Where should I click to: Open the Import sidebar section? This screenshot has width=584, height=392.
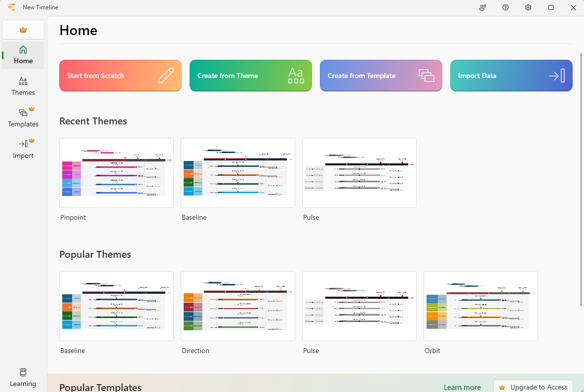[x=23, y=150]
